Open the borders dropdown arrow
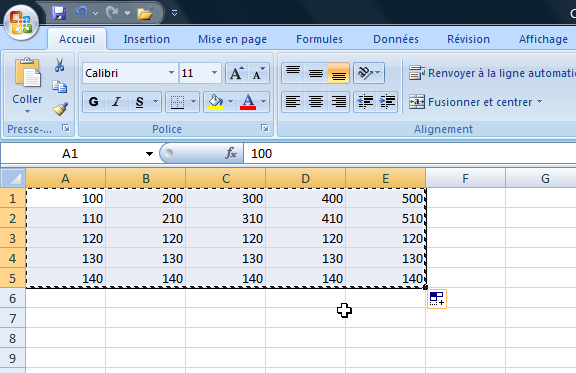The height and width of the screenshot is (373, 576). (194, 102)
